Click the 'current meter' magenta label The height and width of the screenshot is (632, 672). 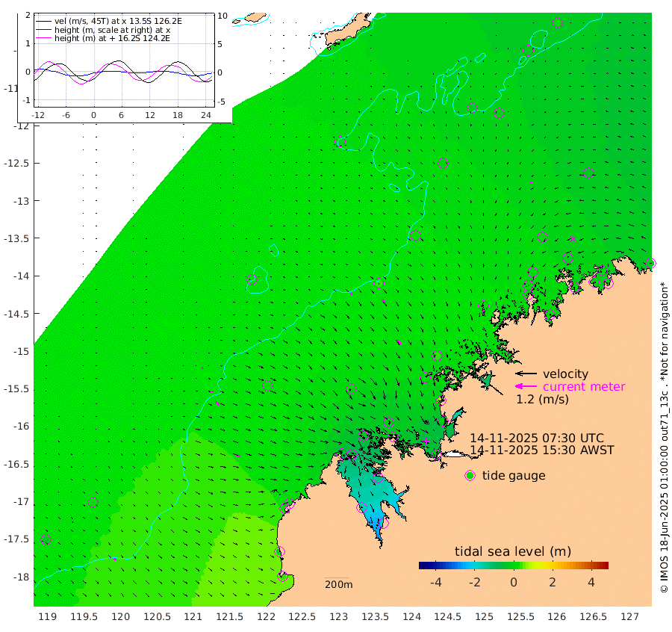[x=584, y=387]
